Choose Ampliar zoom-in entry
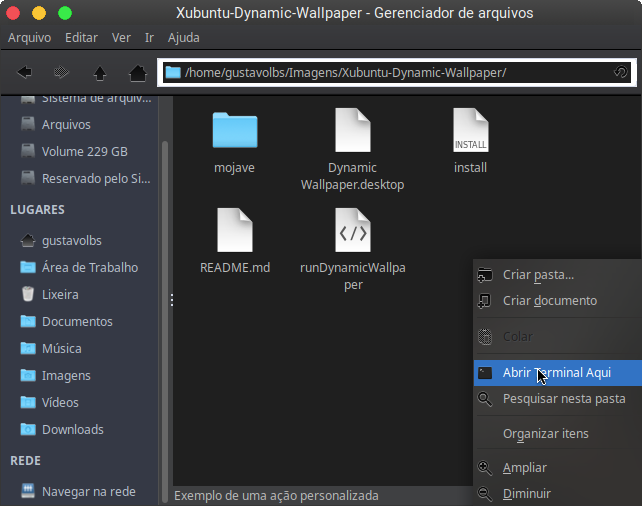The height and width of the screenshot is (506, 642). coord(558,468)
